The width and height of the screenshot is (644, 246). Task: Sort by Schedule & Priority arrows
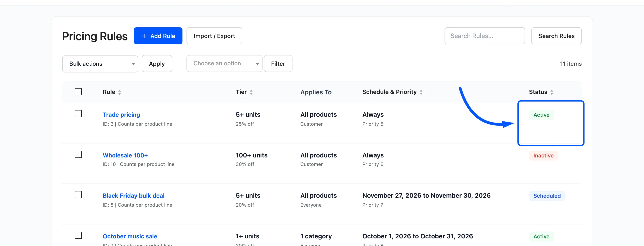coord(421,92)
